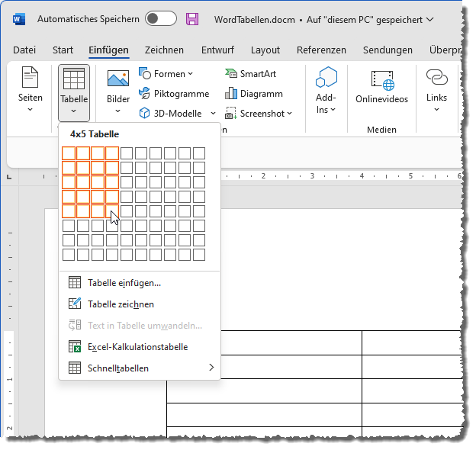Click the Links button in ribbon

(436, 88)
